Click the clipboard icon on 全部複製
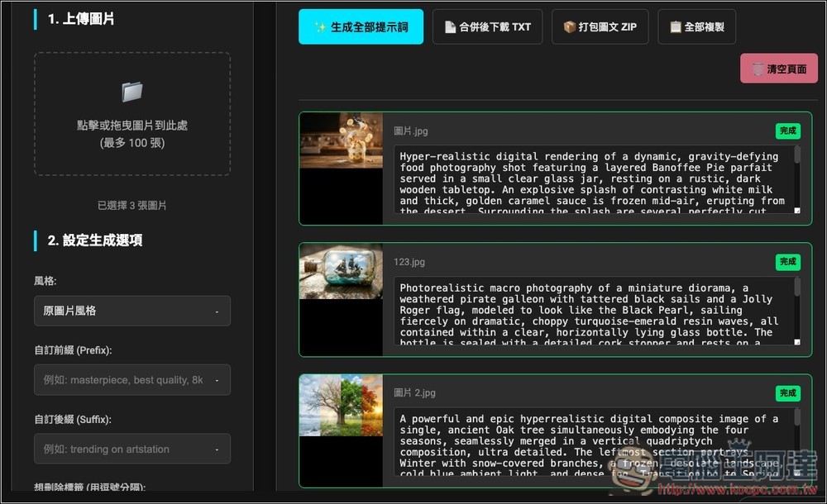 [675, 26]
